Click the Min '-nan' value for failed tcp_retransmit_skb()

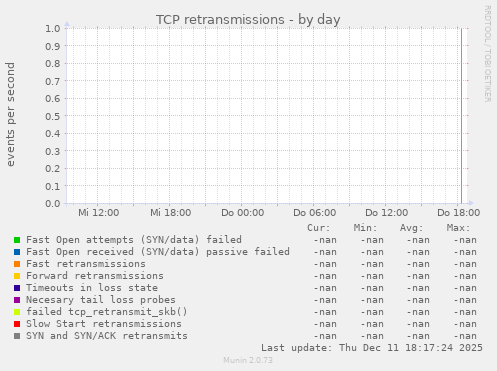(372, 312)
